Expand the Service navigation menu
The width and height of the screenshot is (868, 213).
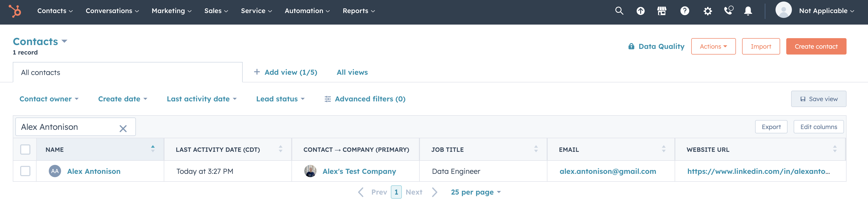click(256, 11)
